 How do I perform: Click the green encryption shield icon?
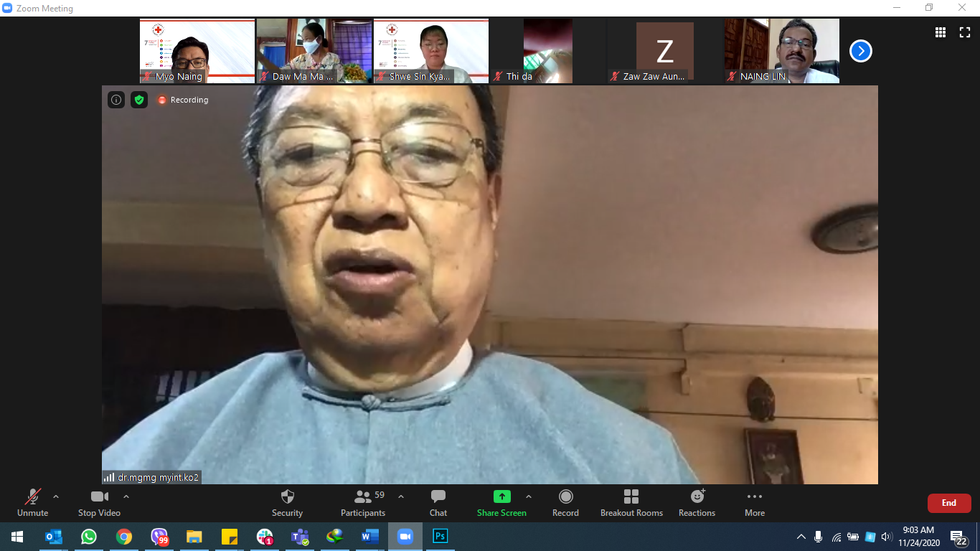point(139,100)
